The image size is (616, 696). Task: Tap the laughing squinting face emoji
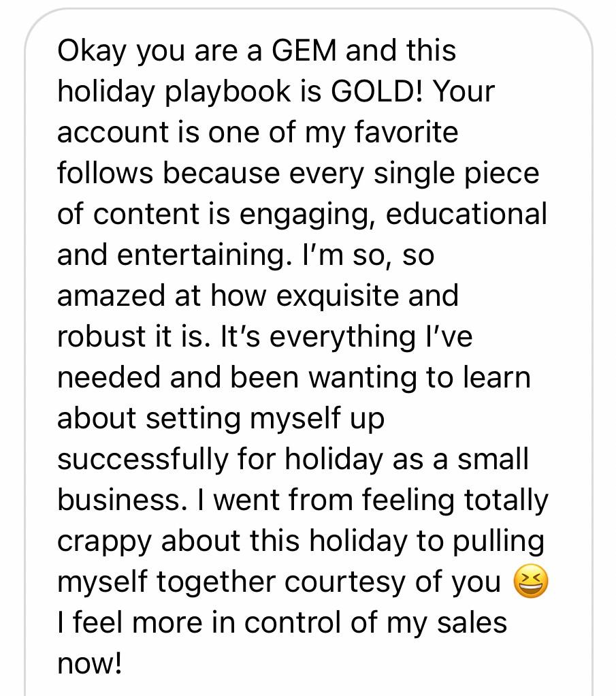(530, 582)
